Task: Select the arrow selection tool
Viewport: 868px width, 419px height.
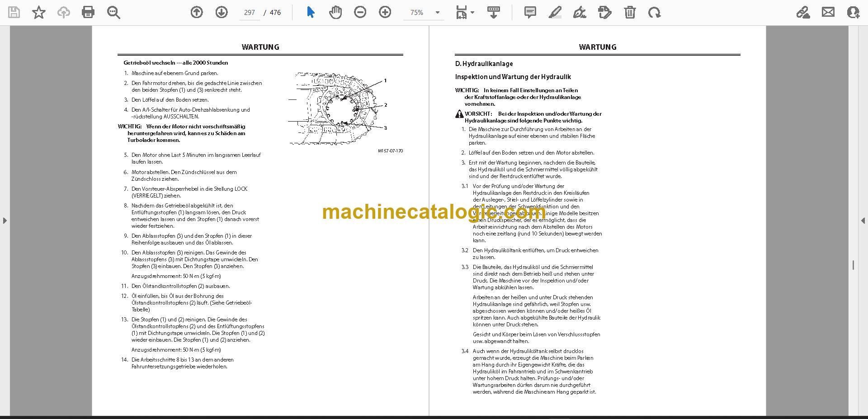Action: pyautogui.click(x=311, y=12)
